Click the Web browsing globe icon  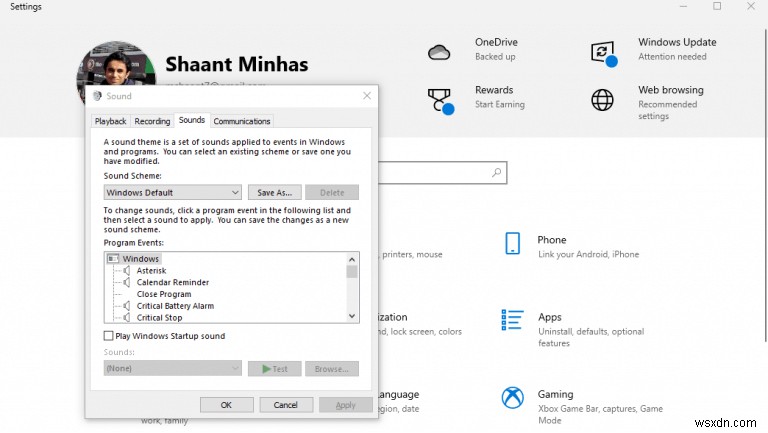tap(602, 100)
